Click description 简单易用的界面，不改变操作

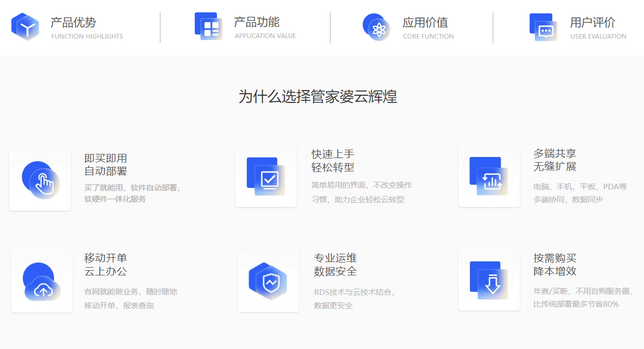(x=362, y=185)
